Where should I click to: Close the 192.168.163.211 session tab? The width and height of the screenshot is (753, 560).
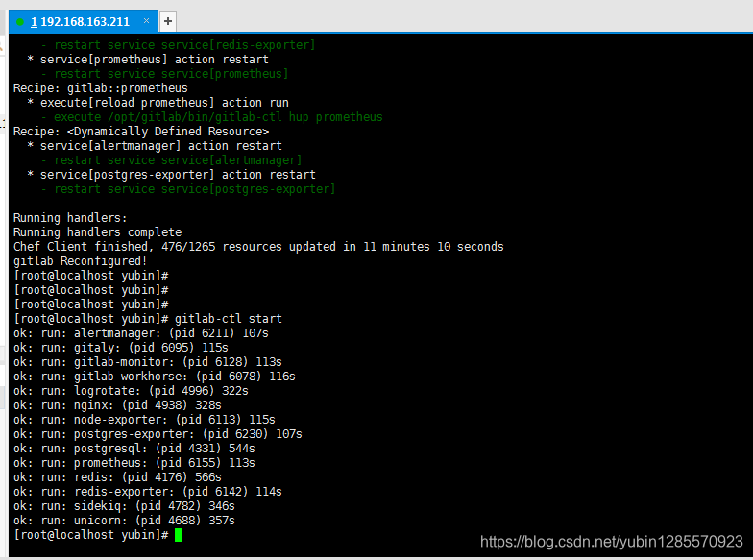tap(146, 21)
